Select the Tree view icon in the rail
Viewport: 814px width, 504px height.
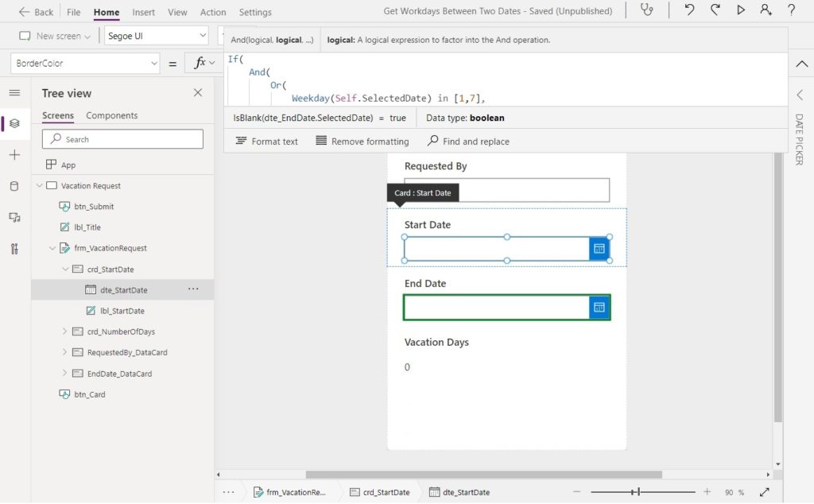click(x=14, y=123)
